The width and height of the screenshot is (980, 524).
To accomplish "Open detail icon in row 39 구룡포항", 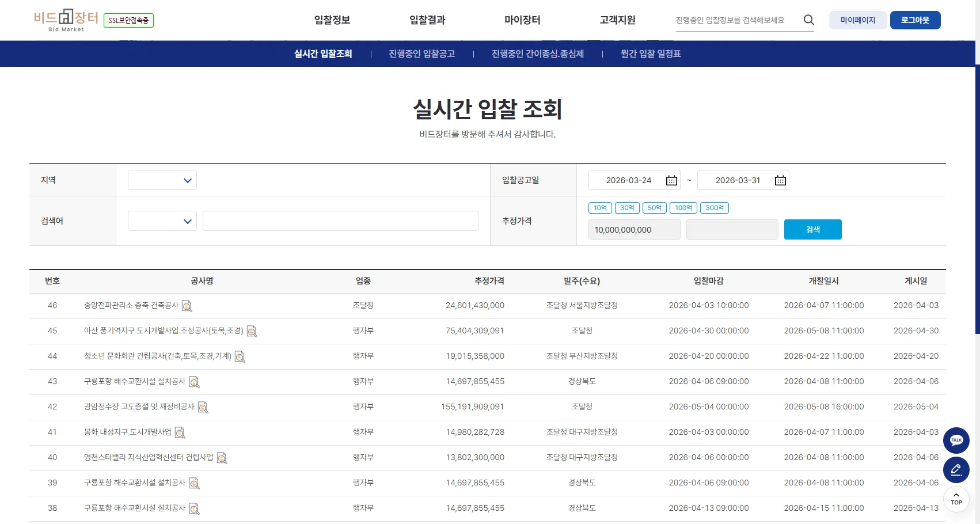I will [x=195, y=483].
